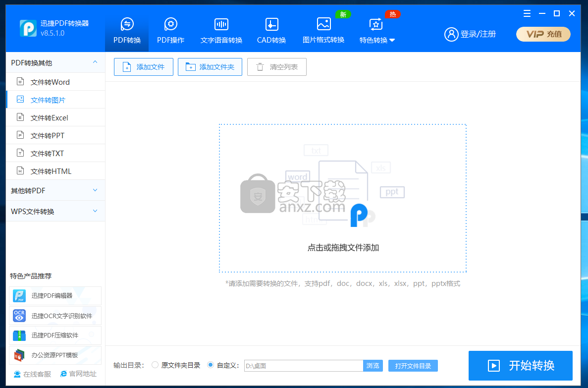
Task: Click 打开文件目录 button
Action: click(413, 366)
